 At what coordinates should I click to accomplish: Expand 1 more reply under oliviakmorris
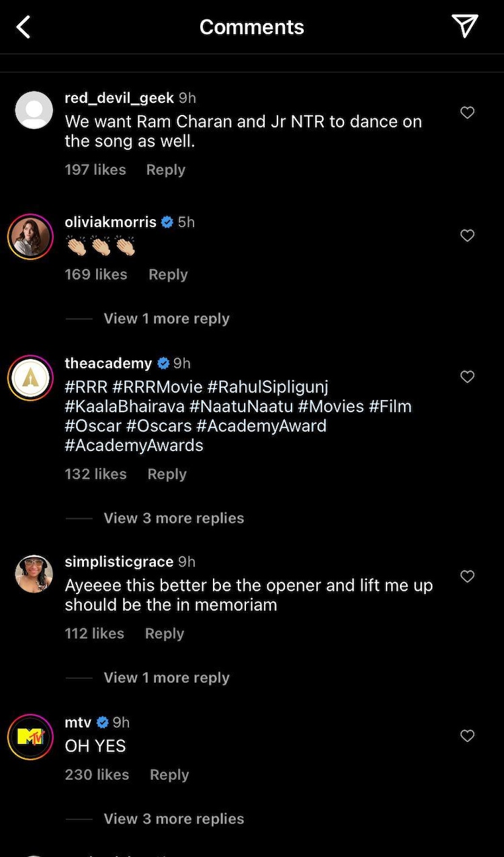[166, 319]
